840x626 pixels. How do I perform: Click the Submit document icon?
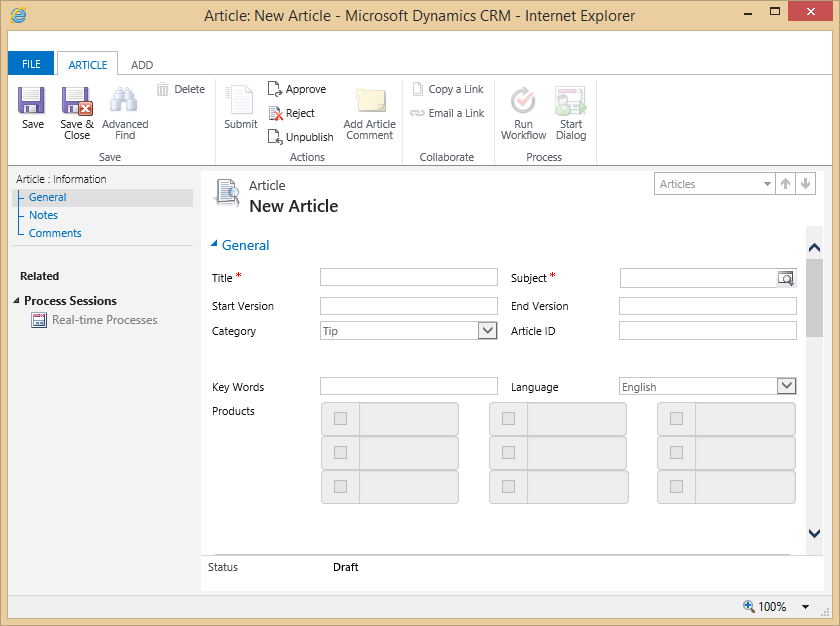(239, 100)
